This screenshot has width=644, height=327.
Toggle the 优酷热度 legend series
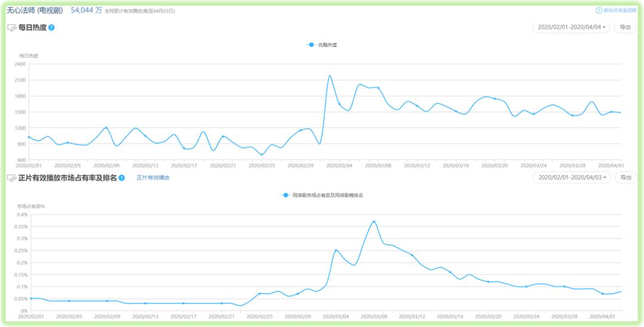pyautogui.click(x=322, y=45)
